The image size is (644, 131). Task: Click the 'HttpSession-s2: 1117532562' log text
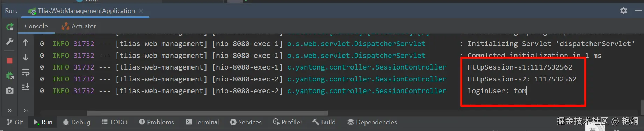522,79
